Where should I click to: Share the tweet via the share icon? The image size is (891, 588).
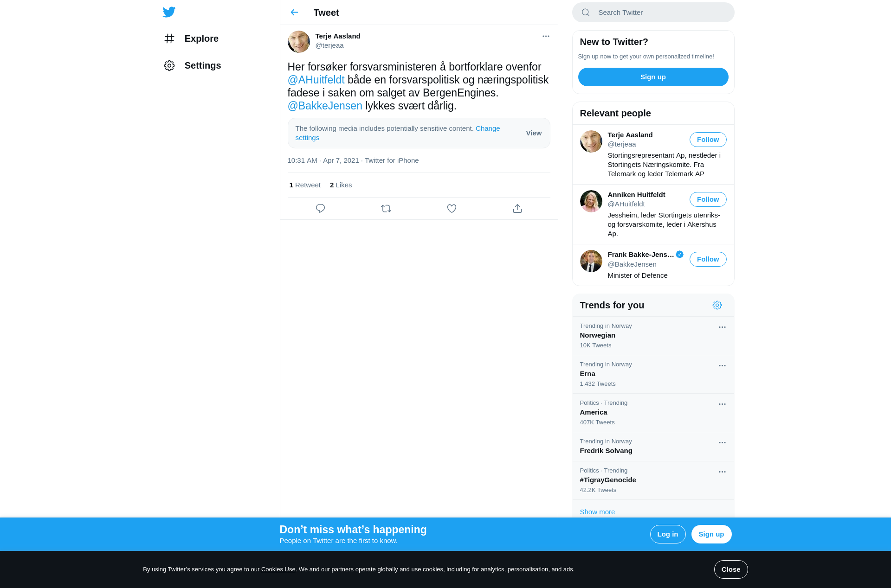517,209
